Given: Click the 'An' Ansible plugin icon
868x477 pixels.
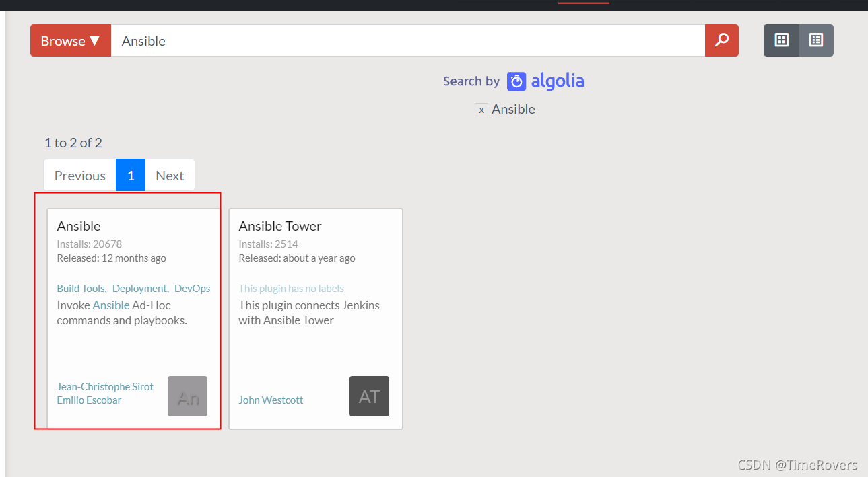Looking at the screenshot, I should [x=187, y=396].
